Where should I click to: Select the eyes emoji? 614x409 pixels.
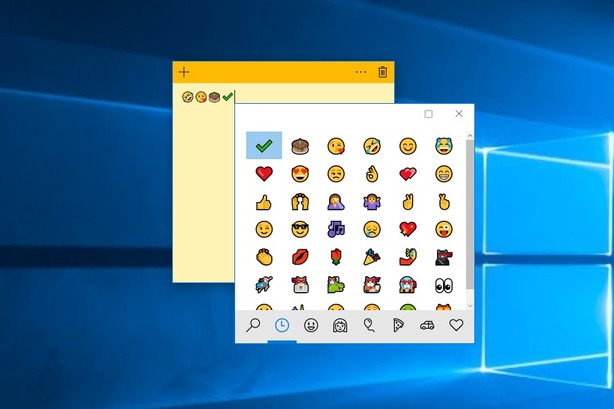[x=444, y=286]
